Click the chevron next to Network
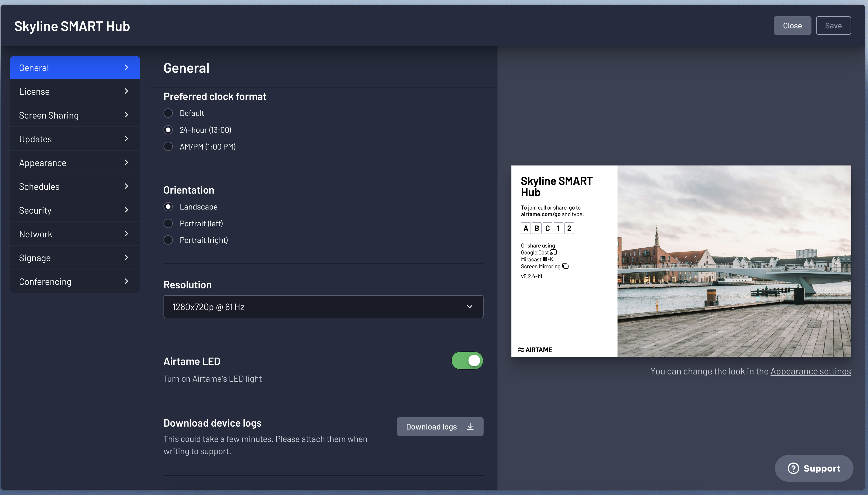 coord(126,234)
